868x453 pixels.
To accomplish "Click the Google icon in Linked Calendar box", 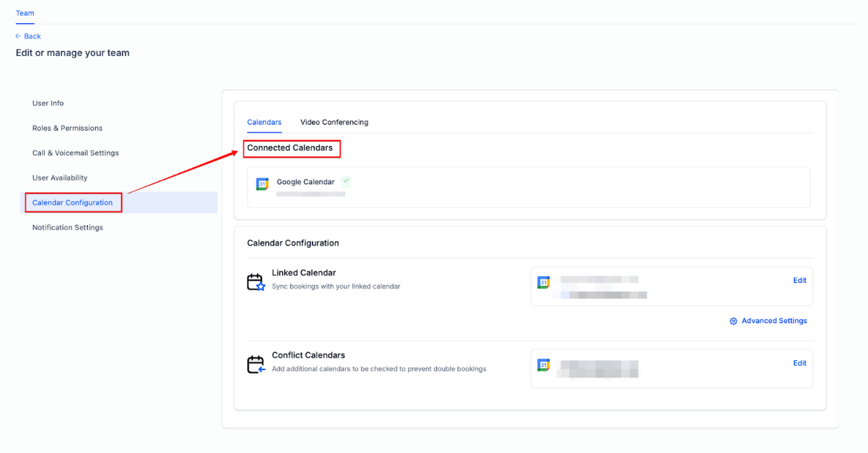I will [543, 282].
